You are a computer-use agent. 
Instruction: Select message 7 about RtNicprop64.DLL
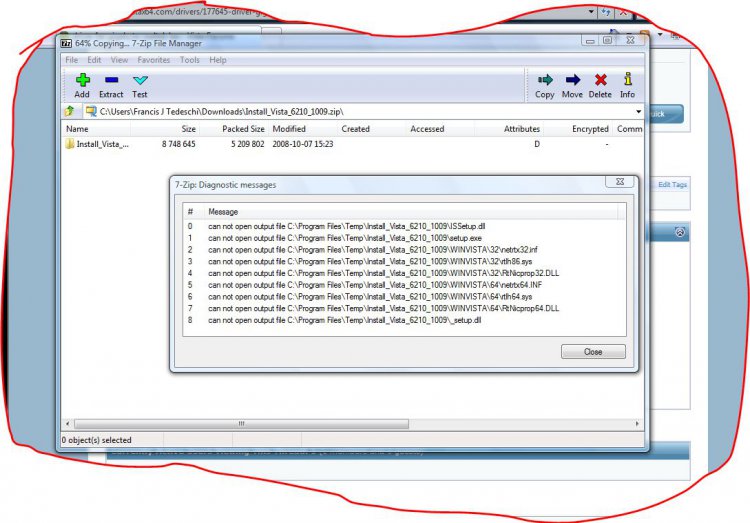pos(404,309)
